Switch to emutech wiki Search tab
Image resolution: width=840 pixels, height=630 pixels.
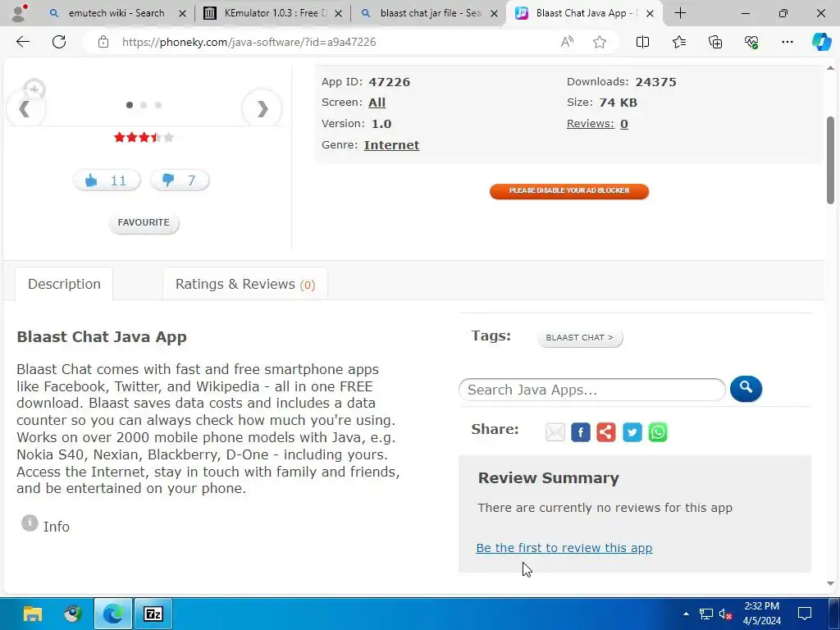(x=116, y=13)
